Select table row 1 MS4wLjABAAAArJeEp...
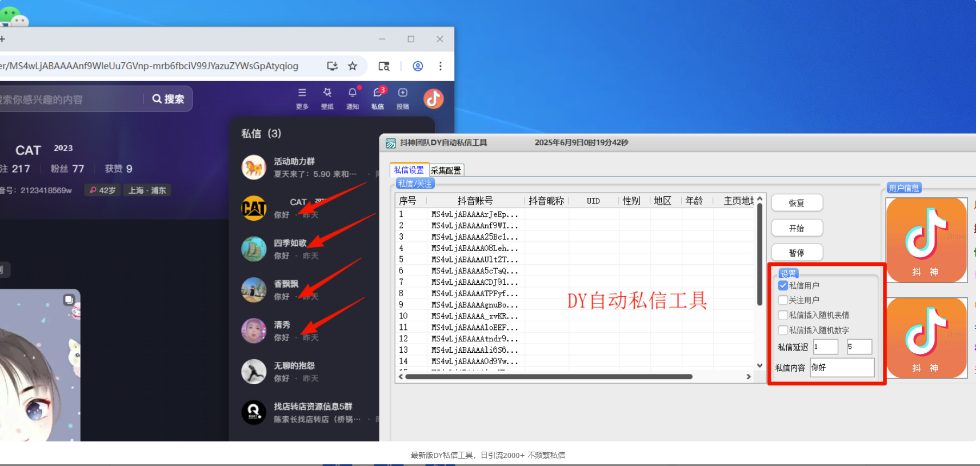Image resolution: width=980 pixels, height=466 pixels. pos(575,214)
